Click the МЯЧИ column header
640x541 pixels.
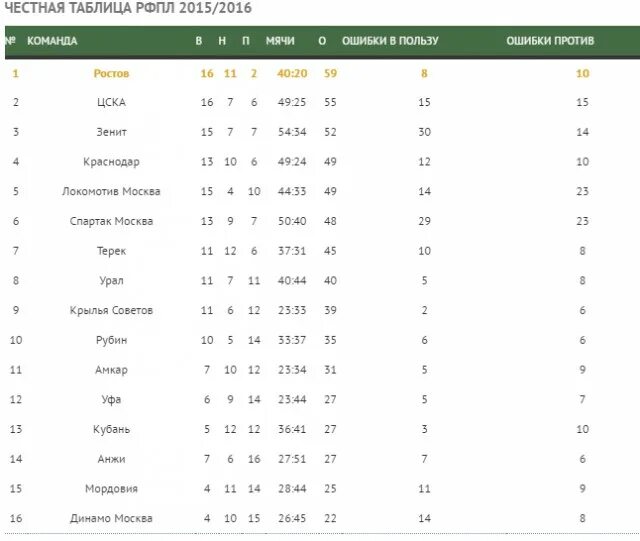(x=280, y=41)
